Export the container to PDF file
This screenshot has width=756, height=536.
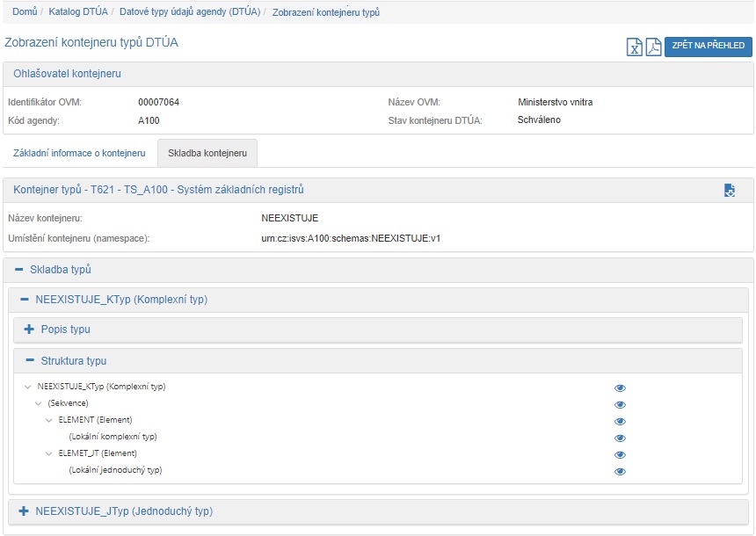pos(653,47)
